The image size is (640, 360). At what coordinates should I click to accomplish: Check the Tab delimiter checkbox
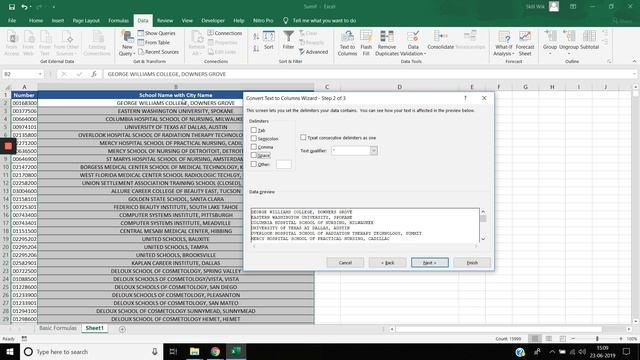coord(253,130)
